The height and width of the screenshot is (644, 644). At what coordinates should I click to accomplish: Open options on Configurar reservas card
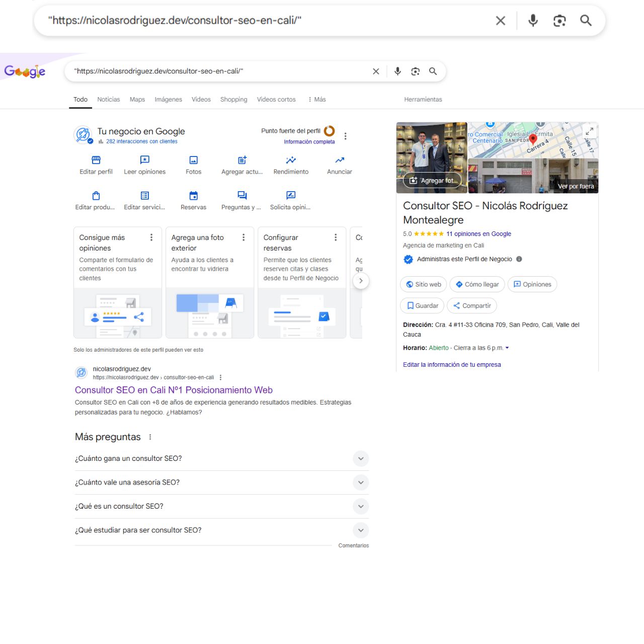click(336, 237)
